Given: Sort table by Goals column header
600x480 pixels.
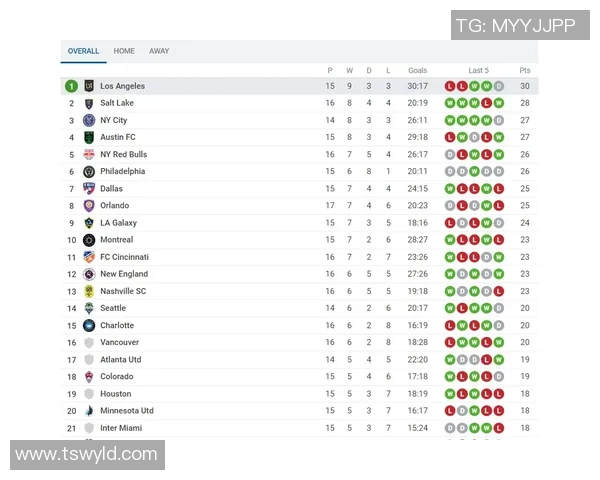Looking at the screenshot, I should coord(417,70).
